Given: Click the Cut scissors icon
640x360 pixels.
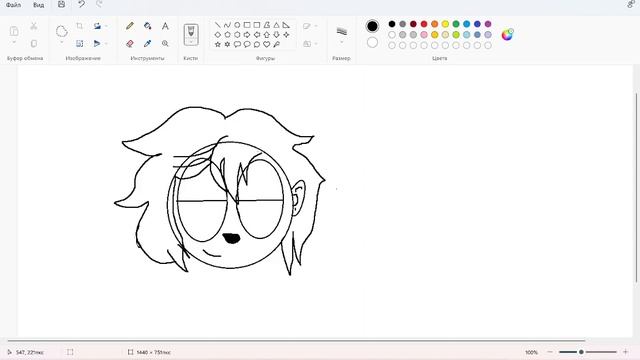Looking at the screenshot, I should coord(34,27).
